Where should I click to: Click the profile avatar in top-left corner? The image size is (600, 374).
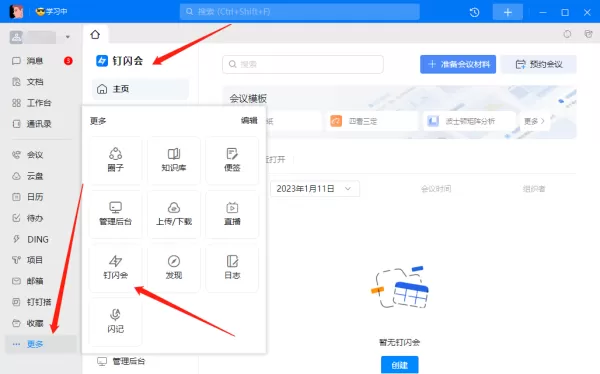[16, 11]
